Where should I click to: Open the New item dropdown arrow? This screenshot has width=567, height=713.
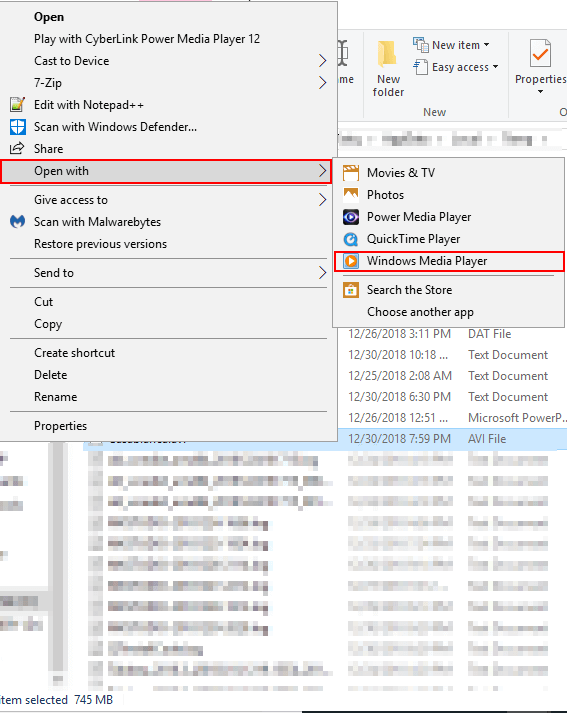(x=486, y=45)
